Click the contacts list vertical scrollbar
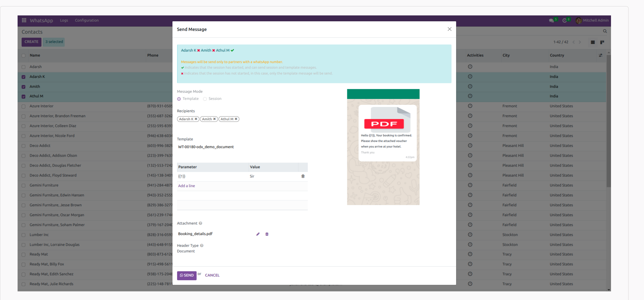This screenshot has width=644, height=300. (x=609, y=121)
